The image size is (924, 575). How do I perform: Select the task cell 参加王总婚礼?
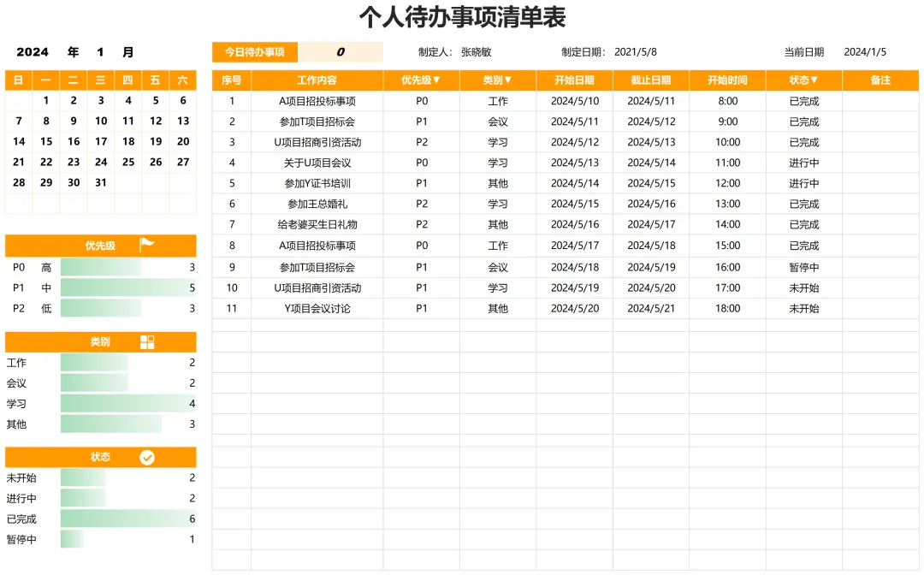pos(317,204)
